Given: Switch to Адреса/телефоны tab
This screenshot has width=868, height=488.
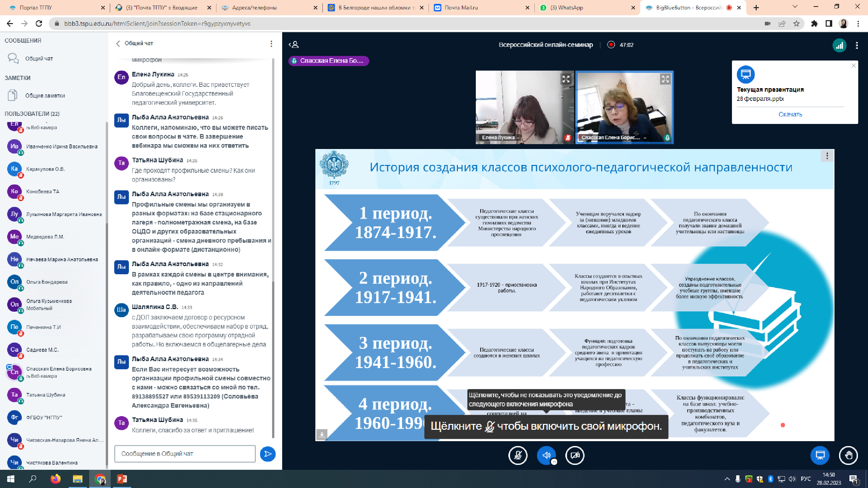Looking at the screenshot, I should [x=269, y=7].
